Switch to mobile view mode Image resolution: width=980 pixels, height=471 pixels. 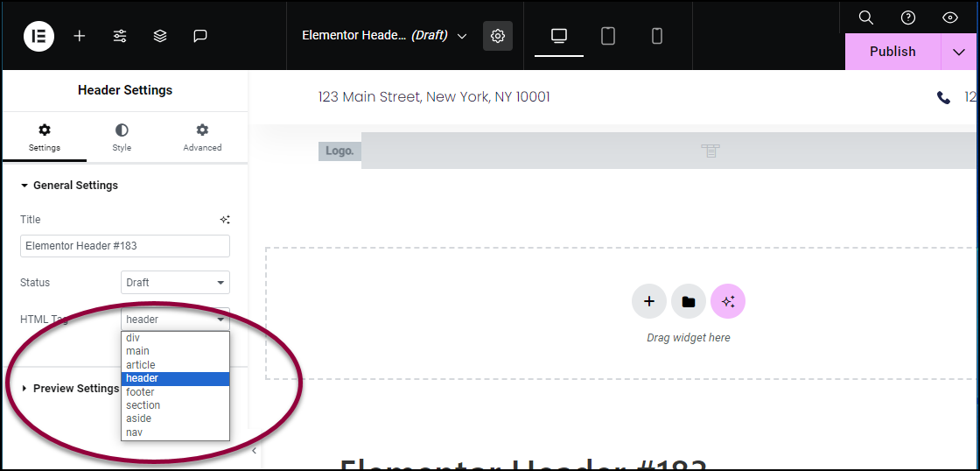coord(657,36)
